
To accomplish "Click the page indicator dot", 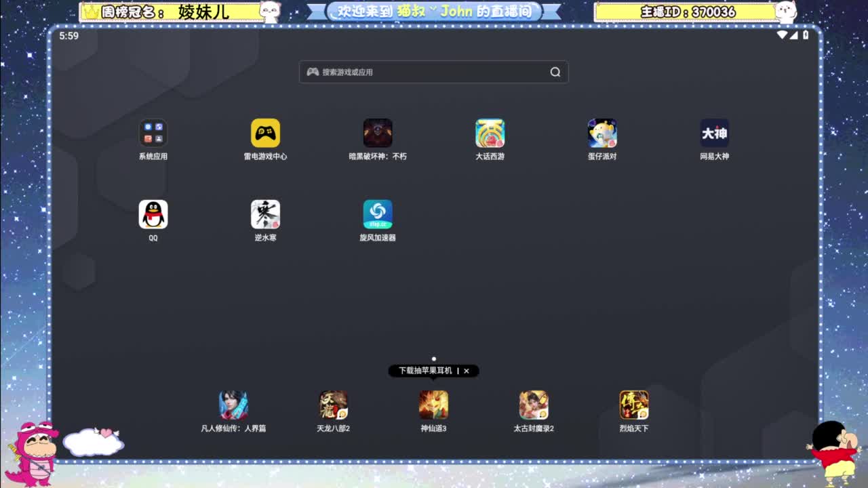I will [434, 359].
